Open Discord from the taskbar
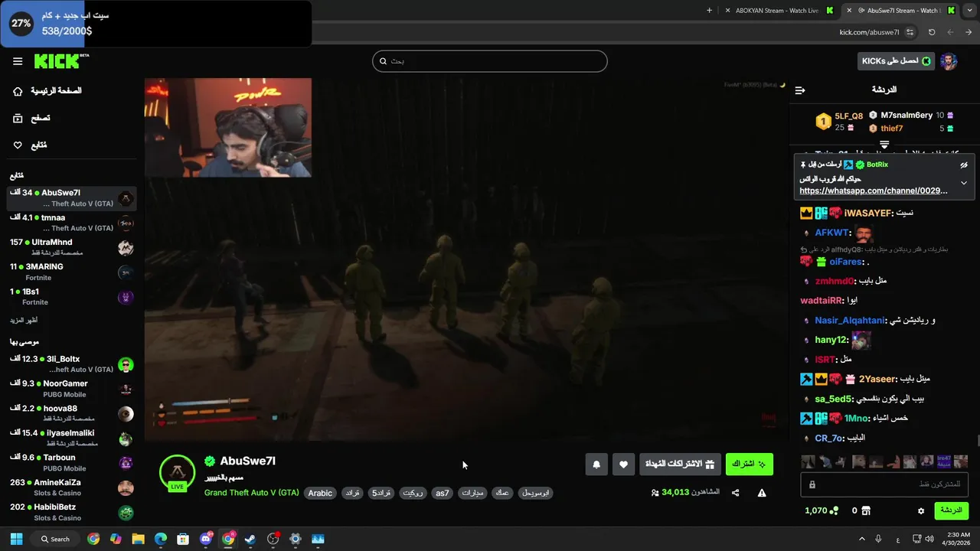This screenshot has width=980, height=551. [206, 539]
